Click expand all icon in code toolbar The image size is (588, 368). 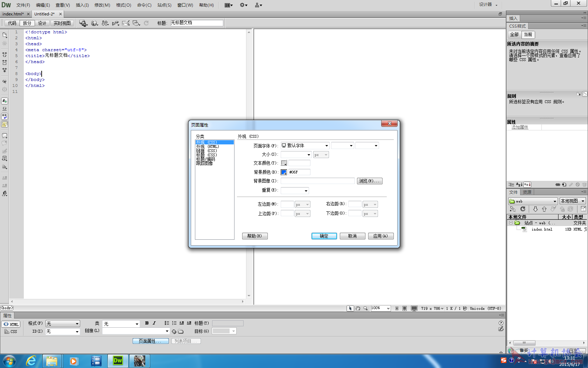pos(5,70)
